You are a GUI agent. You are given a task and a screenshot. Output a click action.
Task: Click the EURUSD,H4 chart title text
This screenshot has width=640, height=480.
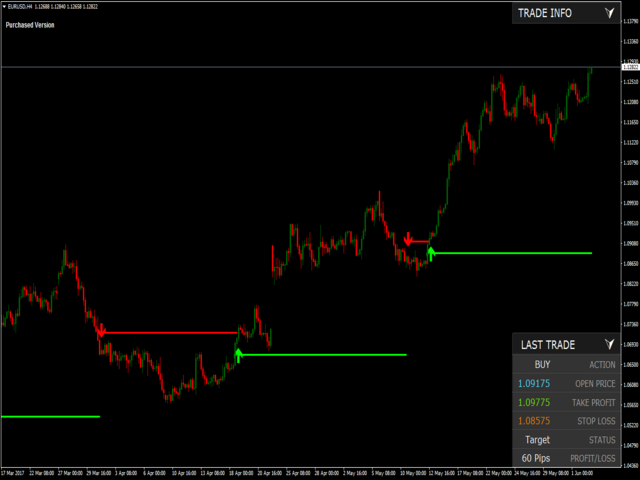[x=20, y=7]
